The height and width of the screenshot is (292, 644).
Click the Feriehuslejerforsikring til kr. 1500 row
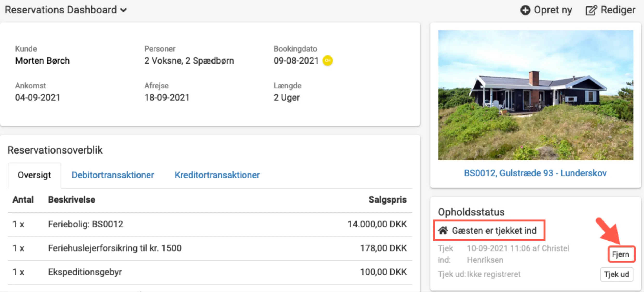pyautogui.click(x=115, y=248)
